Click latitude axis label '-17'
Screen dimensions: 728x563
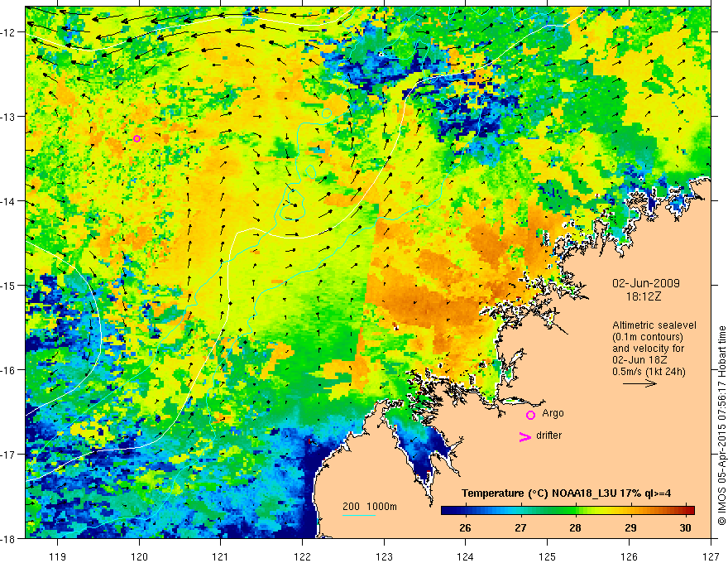(x=8, y=455)
